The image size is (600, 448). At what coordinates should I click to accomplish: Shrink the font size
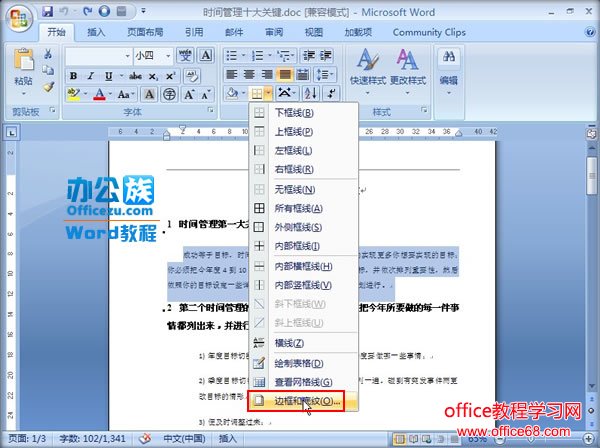[x=206, y=94]
